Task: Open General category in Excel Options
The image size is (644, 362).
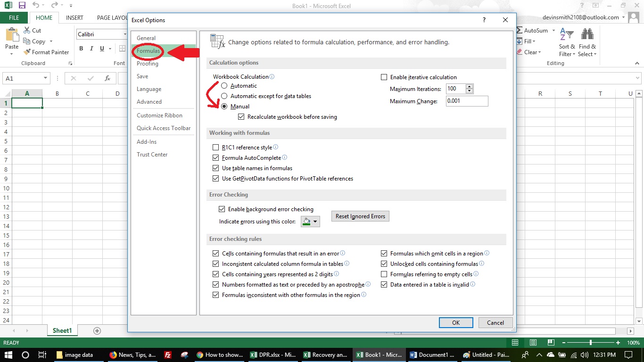Action: click(x=163, y=38)
